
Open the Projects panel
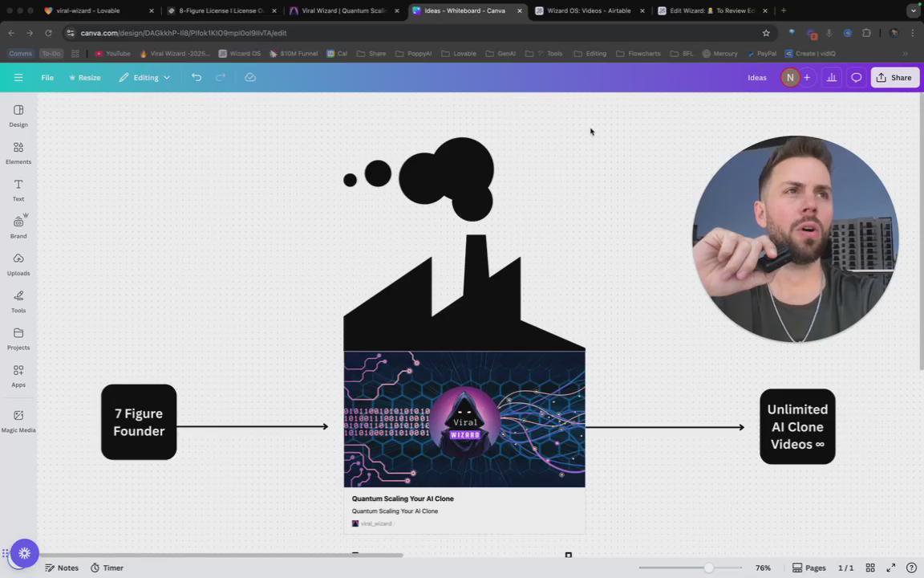[18, 339]
